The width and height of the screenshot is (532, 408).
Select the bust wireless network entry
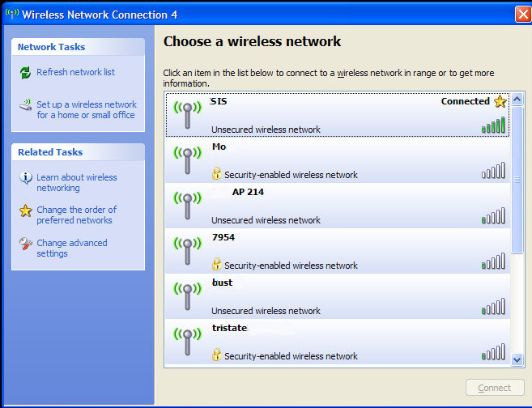point(338,296)
